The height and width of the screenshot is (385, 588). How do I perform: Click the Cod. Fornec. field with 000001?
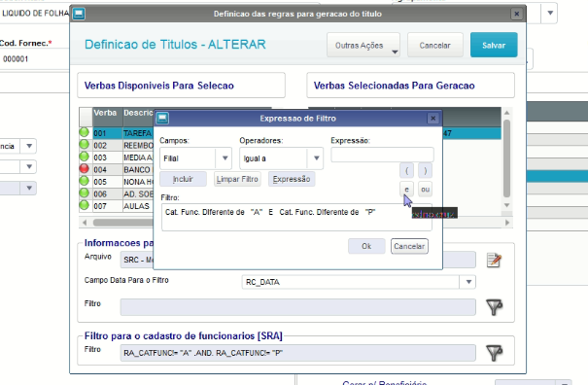35,59
